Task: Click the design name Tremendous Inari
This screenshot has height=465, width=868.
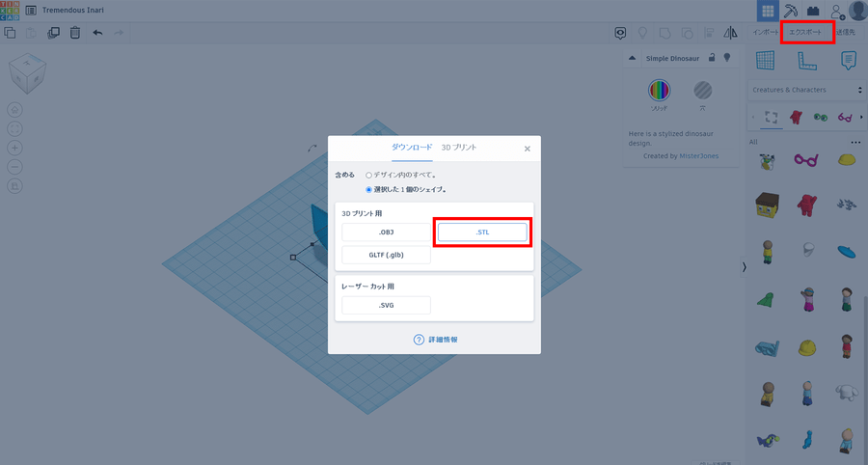Action: (73, 10)
